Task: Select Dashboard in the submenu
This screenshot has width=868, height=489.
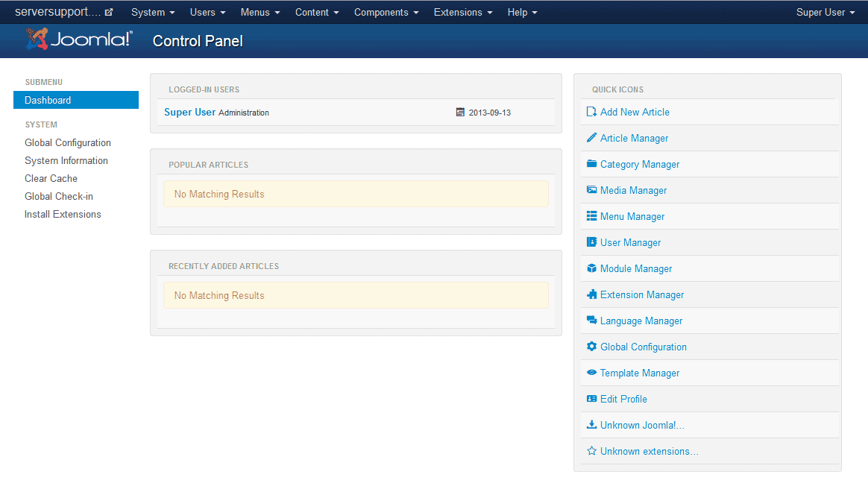Action: 48,101
